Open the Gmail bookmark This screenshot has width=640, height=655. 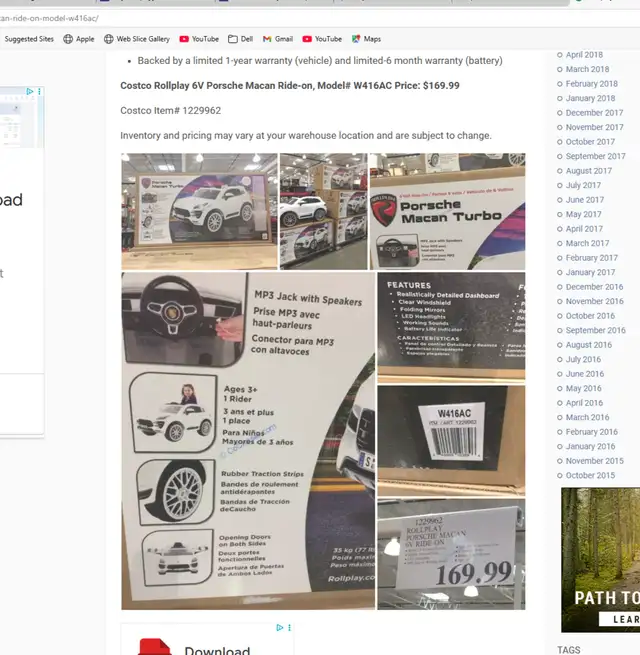pyautogui.click(x=278, y=39)
